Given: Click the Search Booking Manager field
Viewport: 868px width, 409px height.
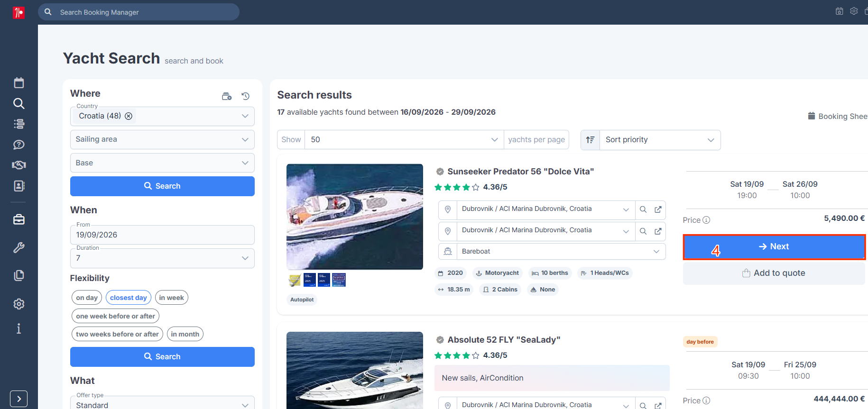Looking at the screenshot, I should click(139, 12).
